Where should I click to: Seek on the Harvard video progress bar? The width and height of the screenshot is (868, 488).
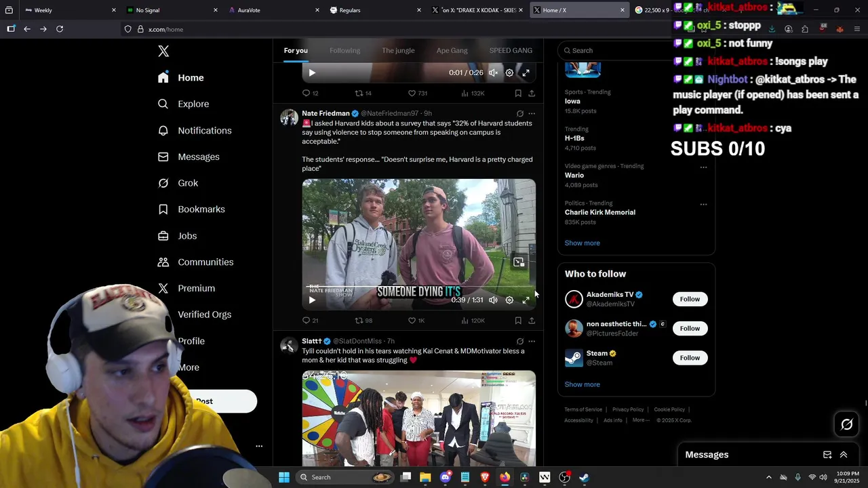[x=418, y=287]
